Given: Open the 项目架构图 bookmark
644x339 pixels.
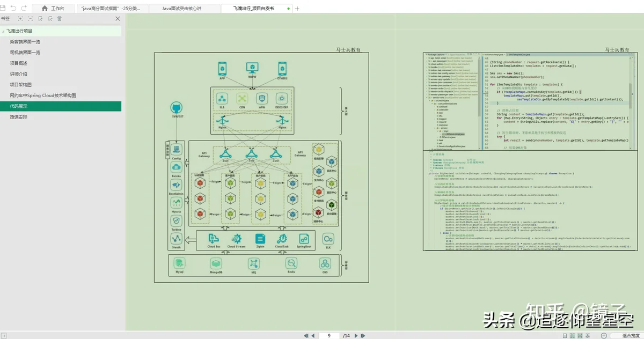Looking at the screenshot, I should click(21, 85).
